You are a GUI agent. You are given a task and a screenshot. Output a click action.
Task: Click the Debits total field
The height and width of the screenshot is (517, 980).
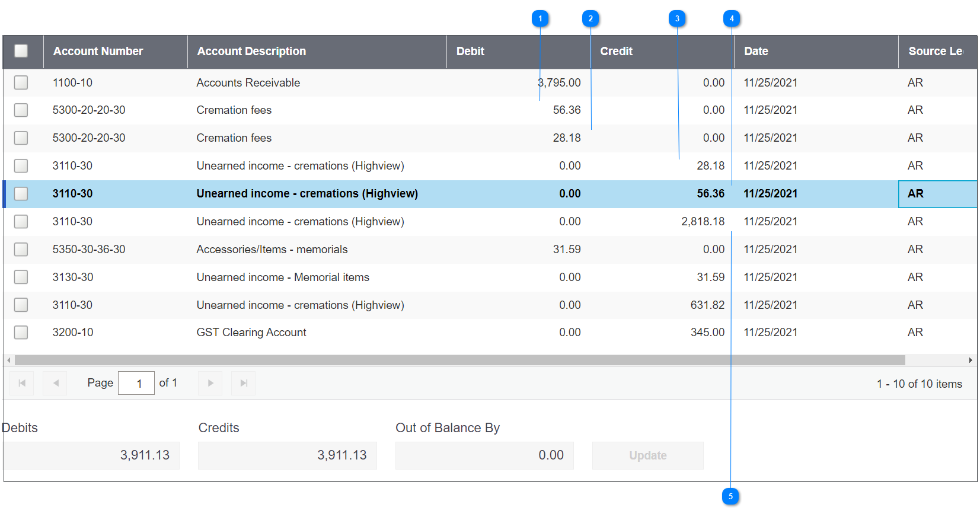tap(92, 455)
